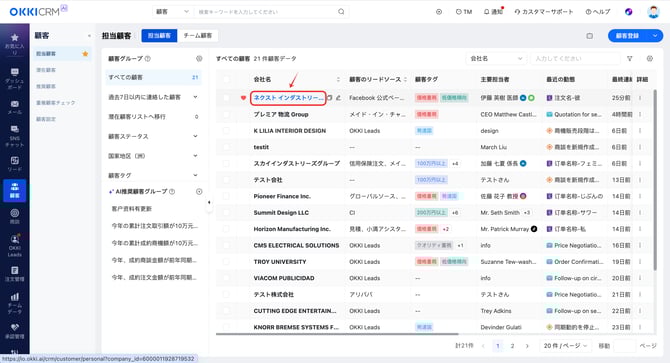Screen dimensions: 670x363
Task: Select the 顧客 customers sidebar icon
Action: (x=15, y=190)
